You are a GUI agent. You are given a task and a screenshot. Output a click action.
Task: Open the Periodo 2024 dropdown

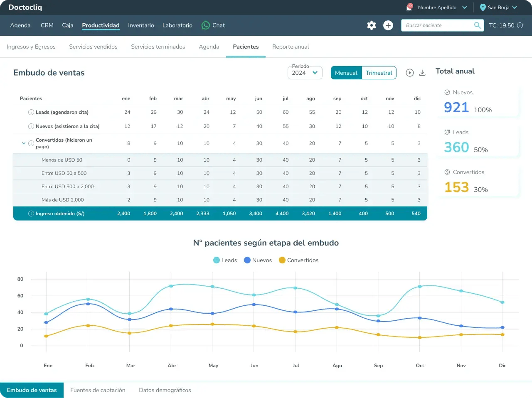(x=305, y=73)
